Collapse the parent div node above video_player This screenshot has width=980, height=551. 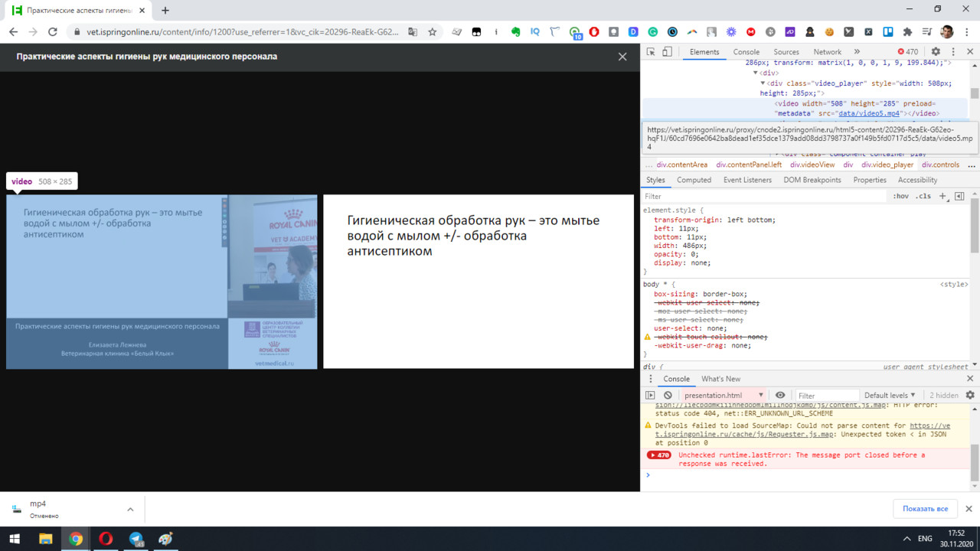(754, 73)
